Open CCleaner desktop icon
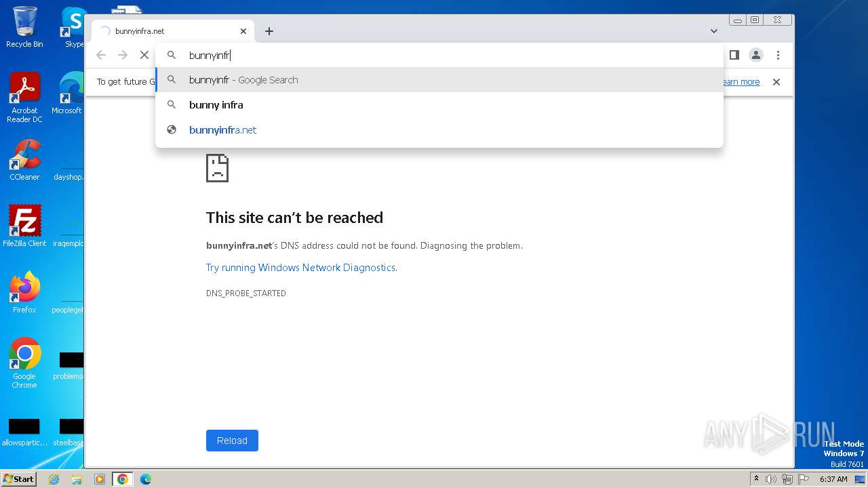This screenshot has width=868, height=488. coord(24,160)
